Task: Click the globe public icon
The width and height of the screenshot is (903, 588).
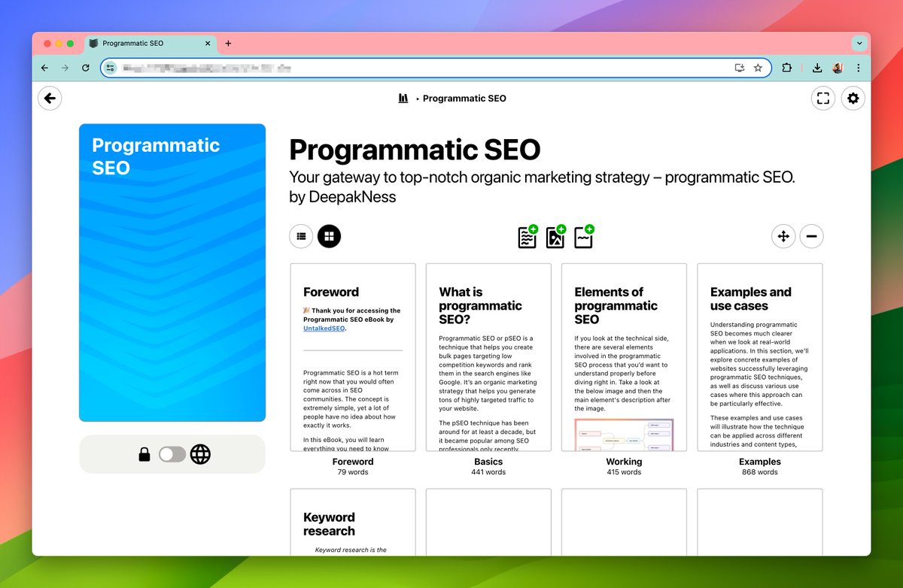Action: pos(200,454)
